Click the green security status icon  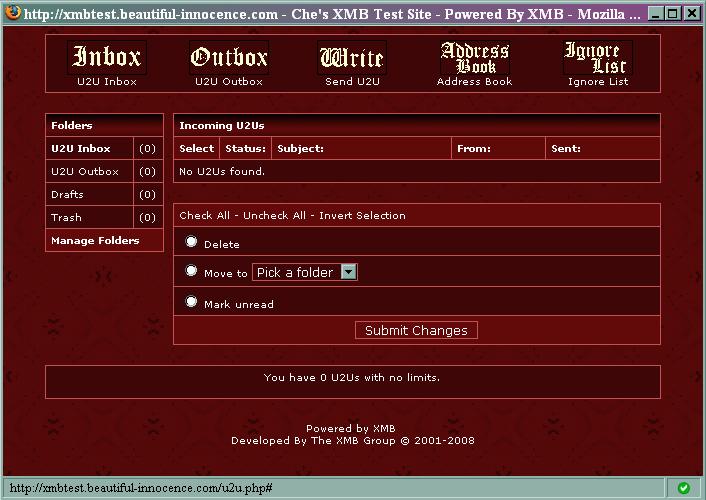683,488
